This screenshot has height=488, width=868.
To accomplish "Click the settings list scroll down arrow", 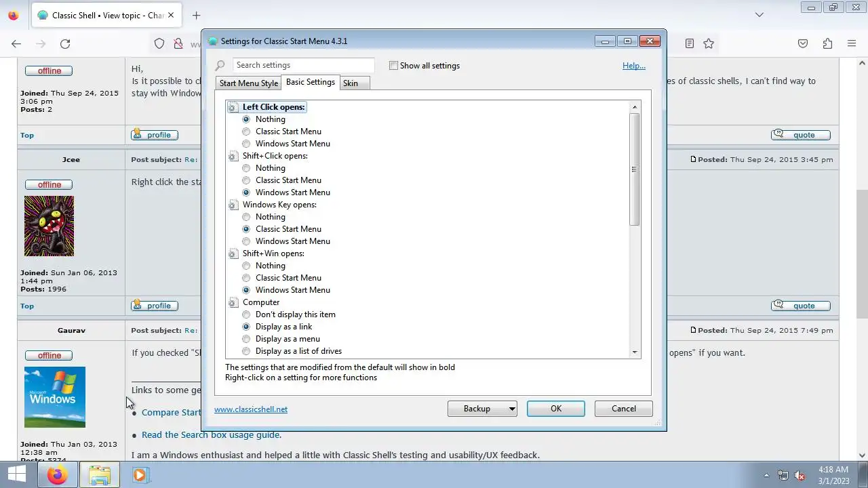I will [x=635, y=352].
